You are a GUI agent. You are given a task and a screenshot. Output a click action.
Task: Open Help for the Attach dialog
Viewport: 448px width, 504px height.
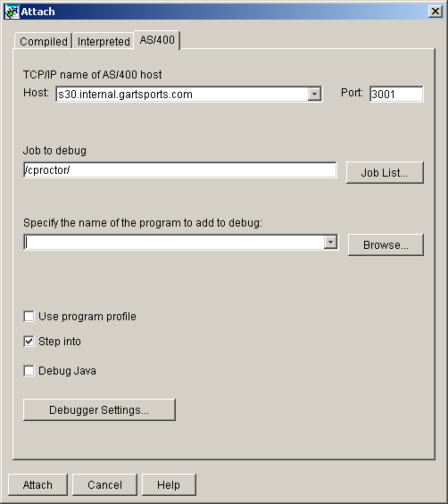click(169, 484)
